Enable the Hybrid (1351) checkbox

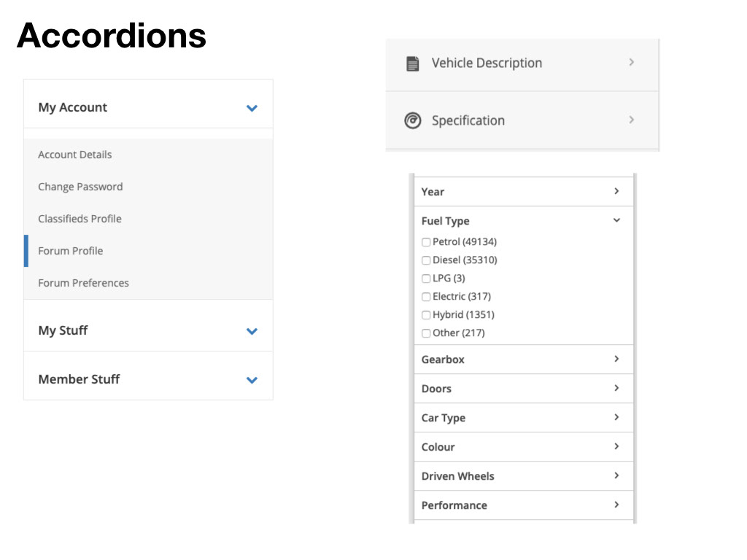426,315
